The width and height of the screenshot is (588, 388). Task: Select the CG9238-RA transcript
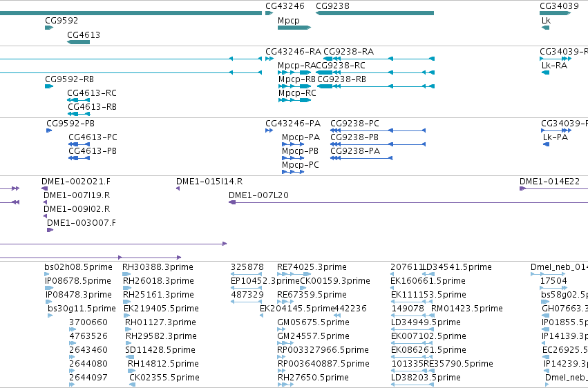tap(348, 52)
